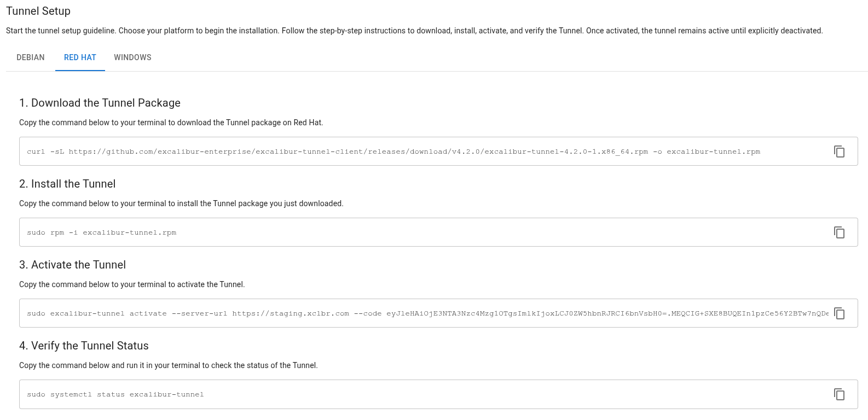Copy the rpm install command
This screenshot has width=868, height=420.
[x=839, y=232]
